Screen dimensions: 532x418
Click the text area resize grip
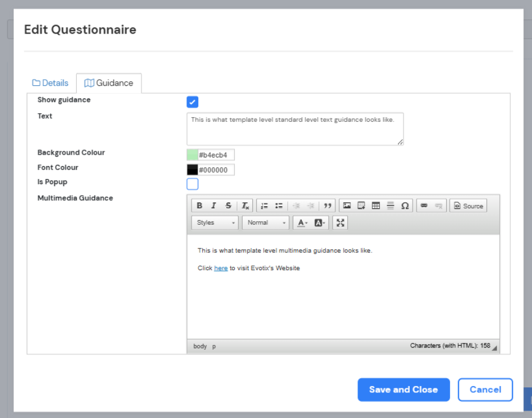400,142
